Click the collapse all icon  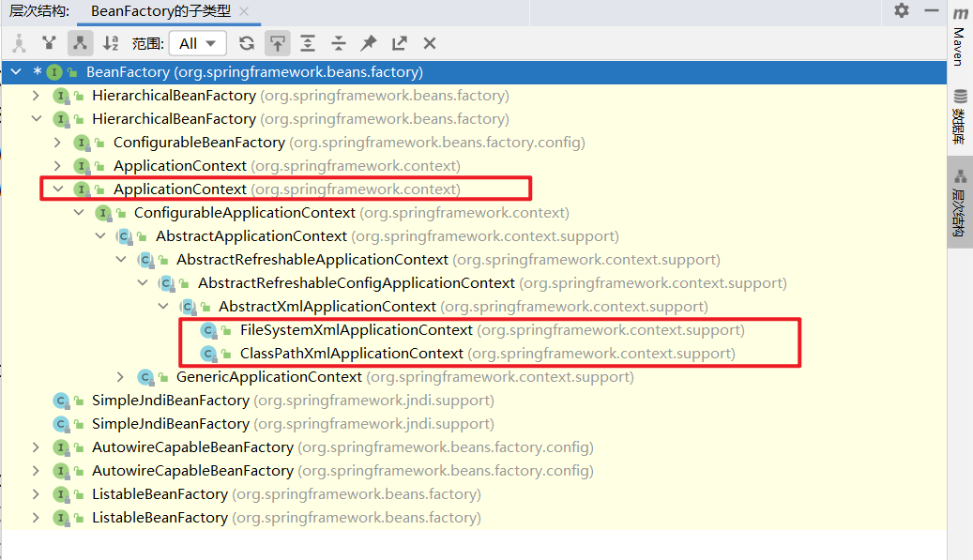(x=338, y=43)
